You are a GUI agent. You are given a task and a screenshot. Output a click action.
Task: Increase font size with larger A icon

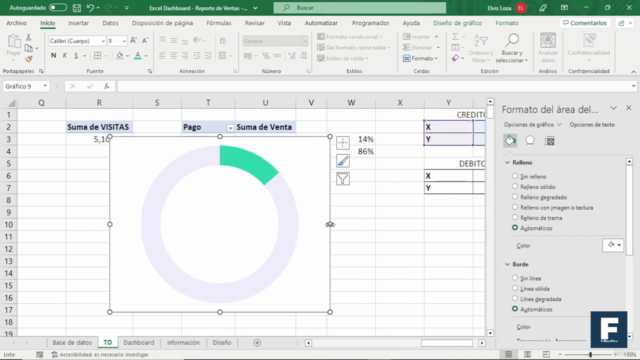tap(133, 40)
